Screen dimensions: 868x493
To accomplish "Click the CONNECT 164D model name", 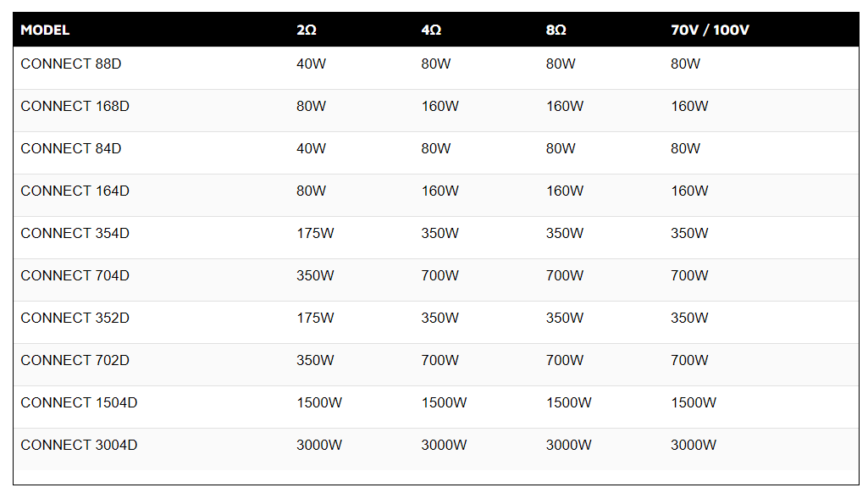I will (75, 191).
